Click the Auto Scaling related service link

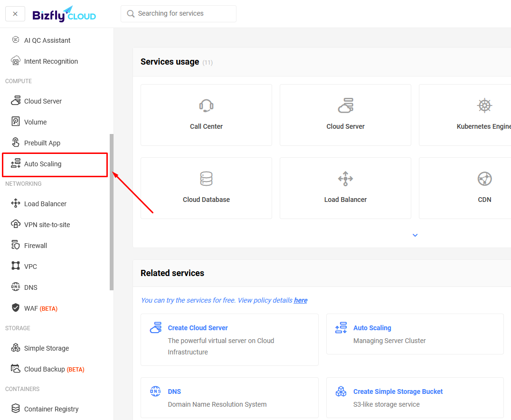point(372,328)
